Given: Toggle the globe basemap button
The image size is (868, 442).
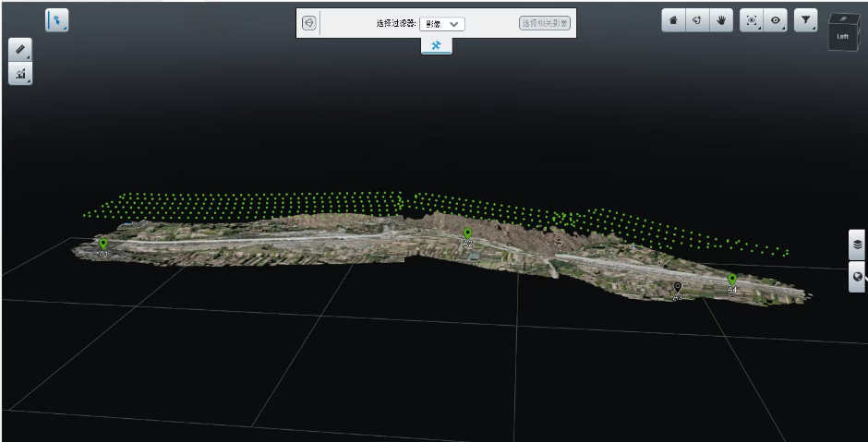Looking at the screenshot, I should (x=858, y=277).
